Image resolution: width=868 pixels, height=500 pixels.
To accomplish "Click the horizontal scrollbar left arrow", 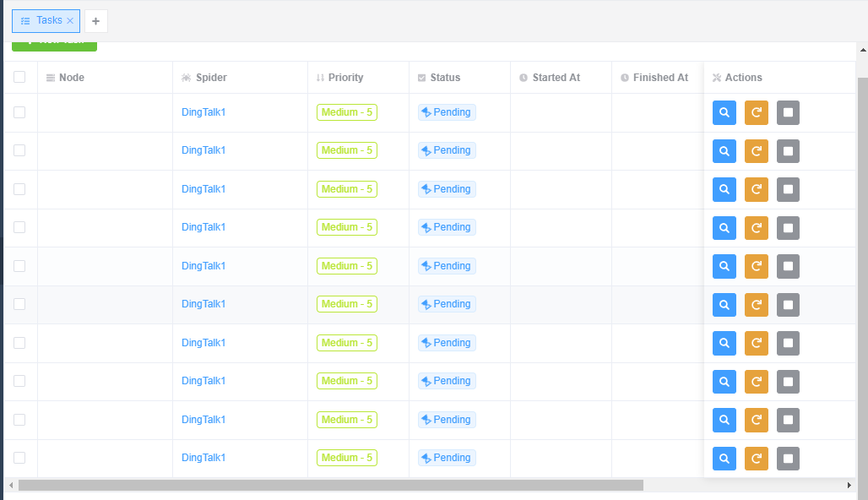I will tap(11, 486).
